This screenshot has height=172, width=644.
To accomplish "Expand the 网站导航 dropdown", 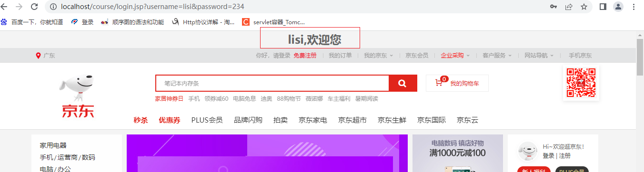I will point(539,56).
